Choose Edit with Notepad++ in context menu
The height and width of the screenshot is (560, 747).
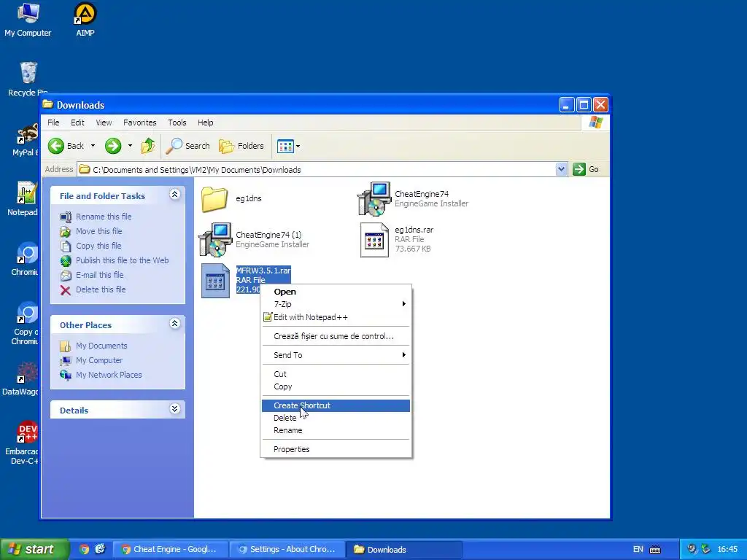336,317
